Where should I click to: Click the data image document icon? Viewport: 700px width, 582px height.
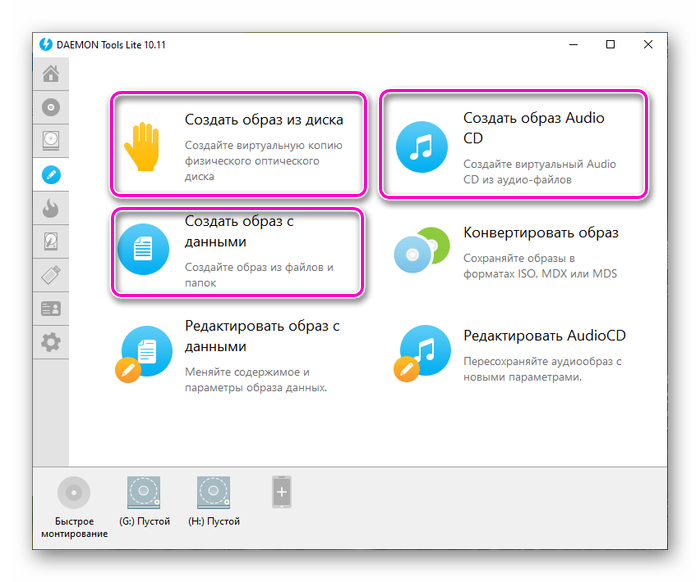[x=143, y=249]
